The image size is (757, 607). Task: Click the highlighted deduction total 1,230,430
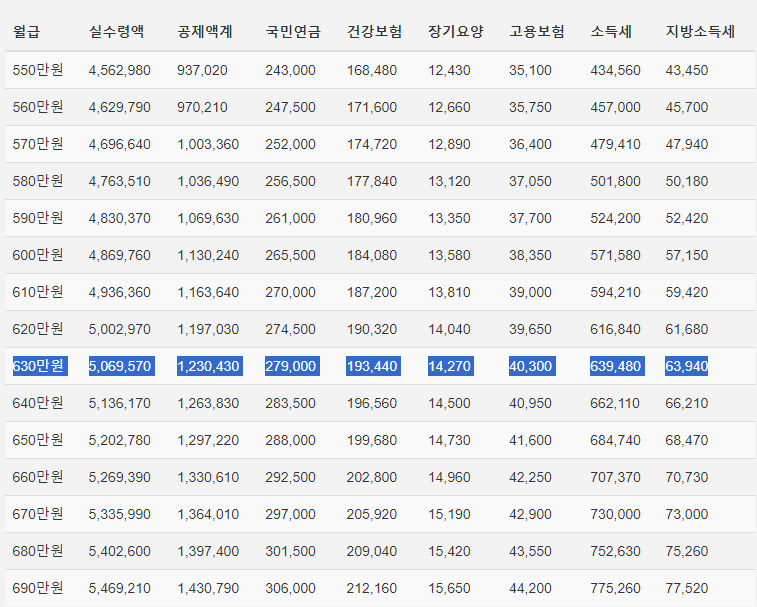coord(210,366)
